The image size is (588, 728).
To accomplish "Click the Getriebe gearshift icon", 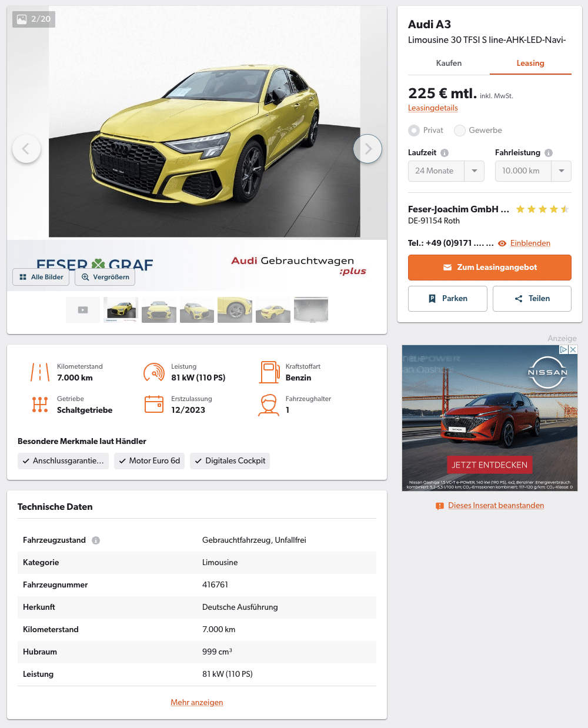I will point(40,405).
